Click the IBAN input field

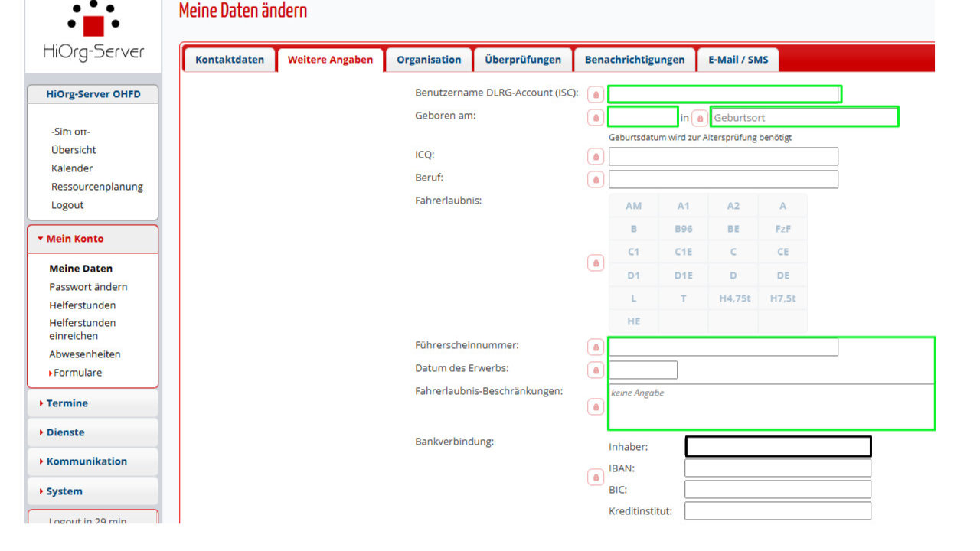[x=777, y=468]
